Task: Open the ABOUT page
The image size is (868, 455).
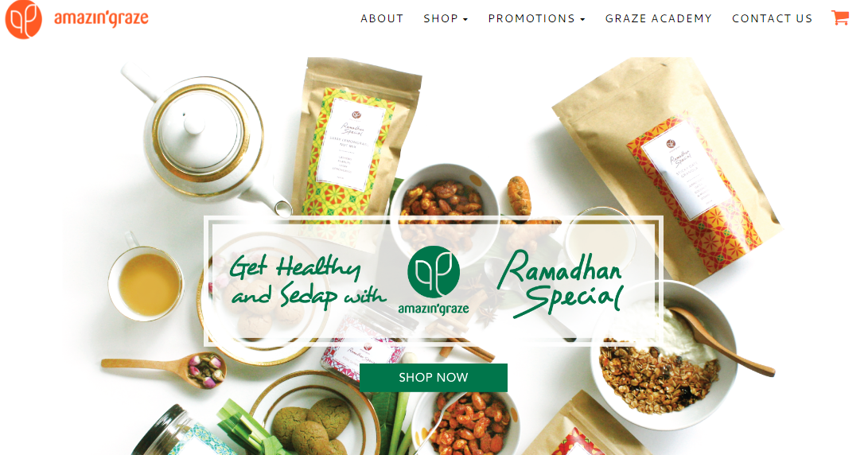Action: (x=382, y=18)
